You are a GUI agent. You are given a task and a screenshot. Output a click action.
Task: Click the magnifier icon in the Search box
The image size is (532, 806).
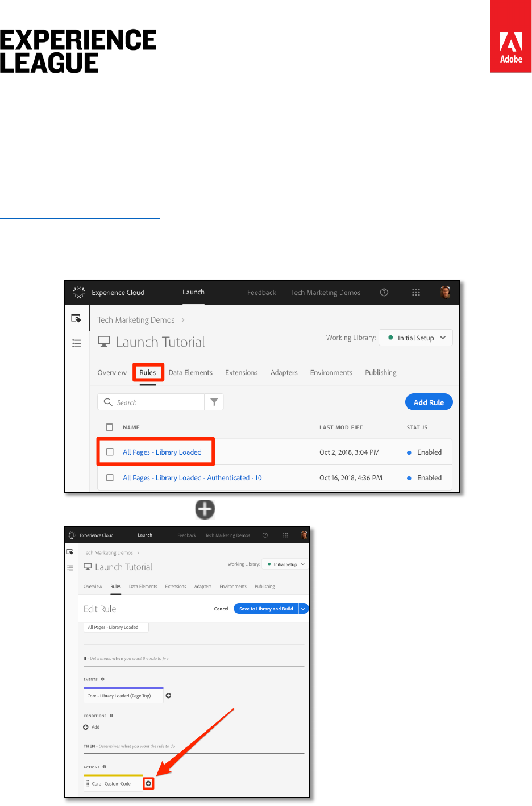108,402
